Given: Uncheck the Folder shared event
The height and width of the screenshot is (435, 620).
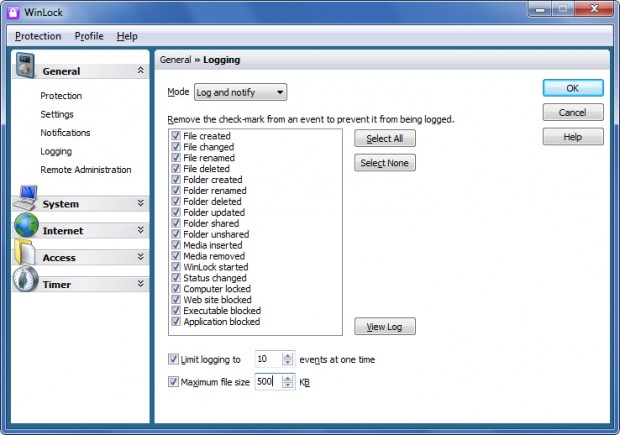Looking at the screenshot, I should (176, 223).
